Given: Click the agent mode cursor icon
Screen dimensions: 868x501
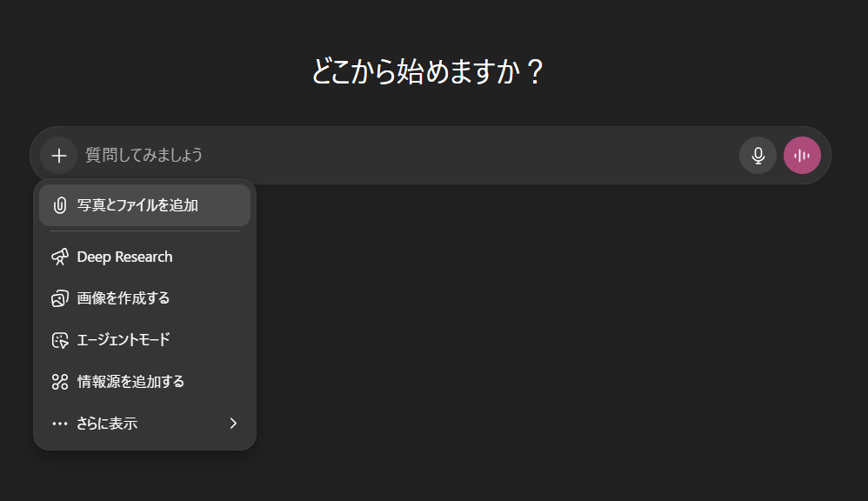Looking at the screenshot, I should (x=60, y=340).
